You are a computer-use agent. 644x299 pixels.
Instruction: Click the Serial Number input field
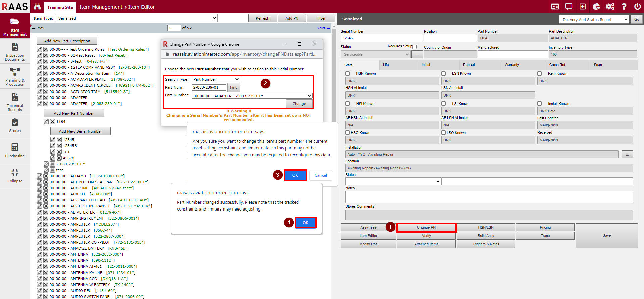coord(382,38)
